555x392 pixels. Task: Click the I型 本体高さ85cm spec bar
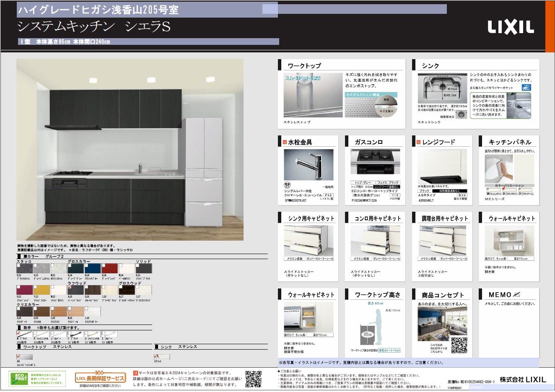click(x=148, y=42)
